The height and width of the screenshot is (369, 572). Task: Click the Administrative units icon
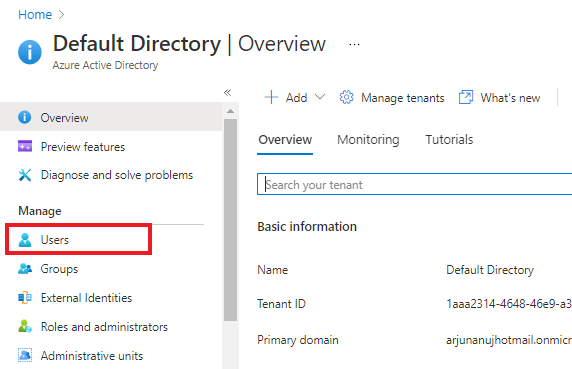[x=25, y=355]
